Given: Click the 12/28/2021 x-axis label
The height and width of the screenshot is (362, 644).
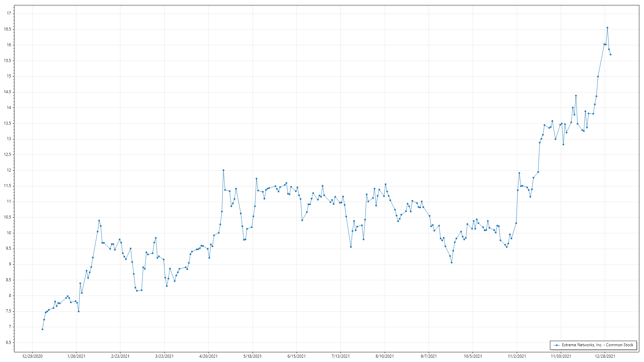Looking at the screenshot, I should tap(605, 356).
